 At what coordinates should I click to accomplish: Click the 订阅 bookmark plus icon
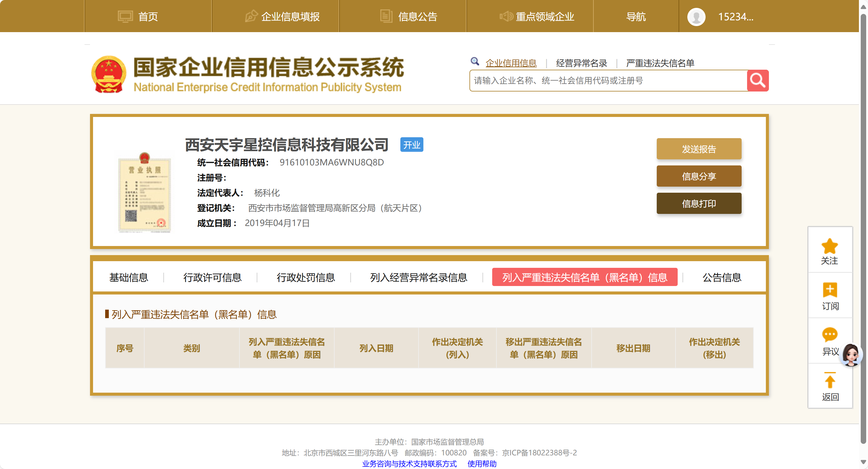click(x=830, y=290)
